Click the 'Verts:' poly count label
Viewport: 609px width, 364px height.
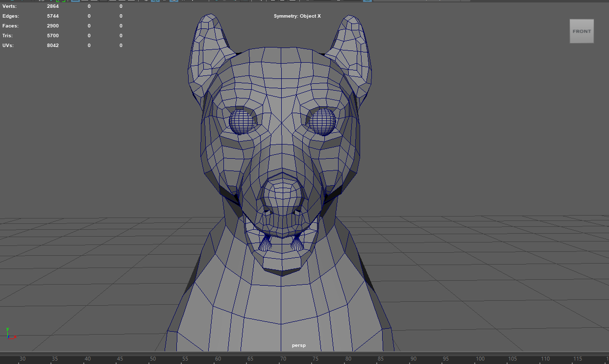pyautogui.click(x=10, y=6)
